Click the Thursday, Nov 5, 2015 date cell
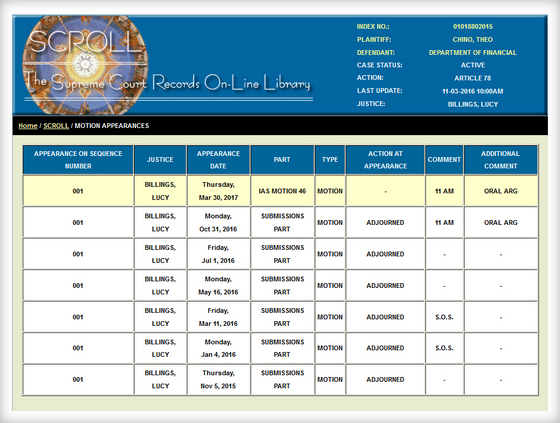This screenshot has width=560, height=423. pyautogui.click(x=218, y=379)
